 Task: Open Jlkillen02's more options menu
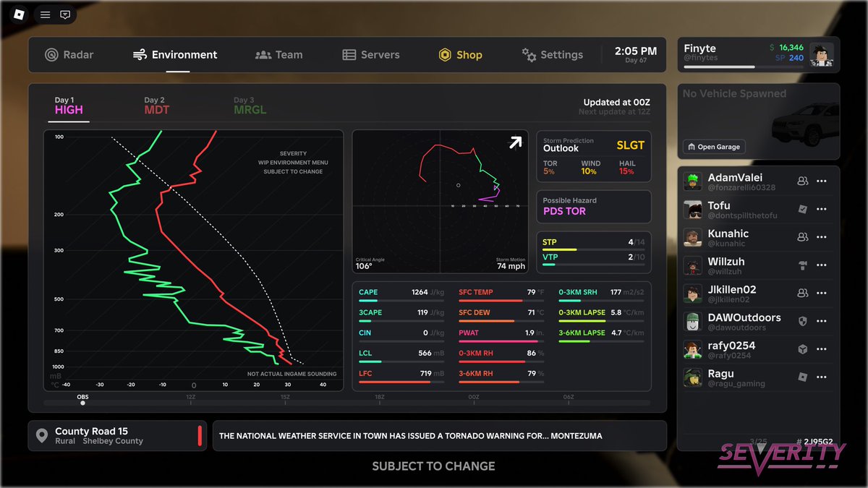pos(822,293)
